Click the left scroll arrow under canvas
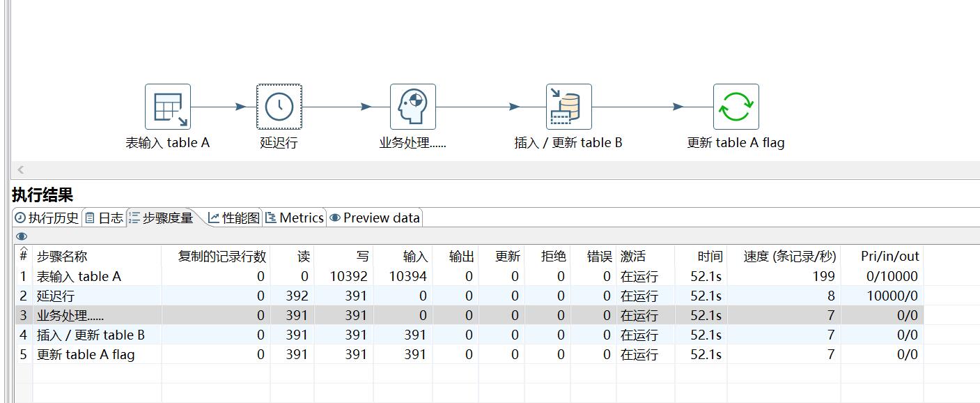The image size is (980, 403). point(21,169)
